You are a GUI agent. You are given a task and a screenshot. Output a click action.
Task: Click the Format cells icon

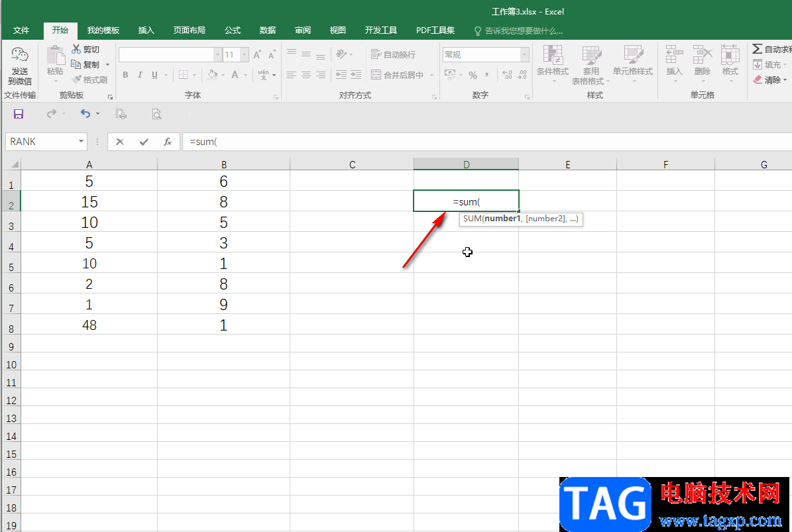click(x=730, y=55)
